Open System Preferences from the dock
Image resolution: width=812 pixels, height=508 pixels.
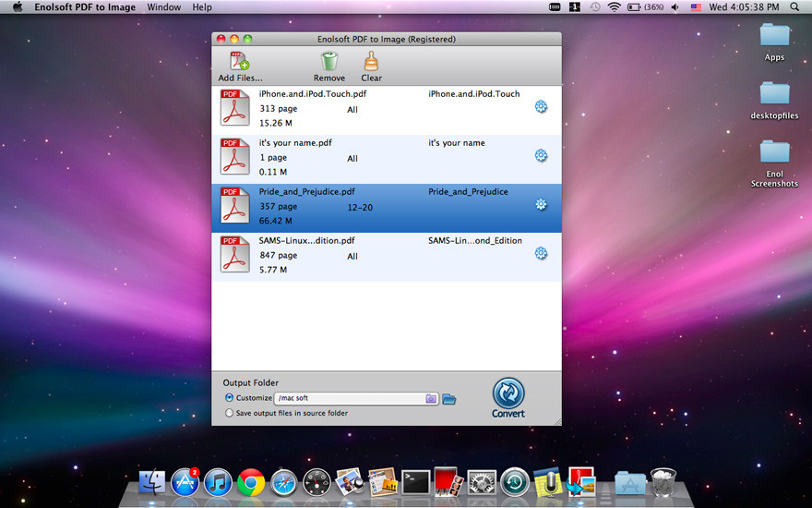click(x=482, y=483)
